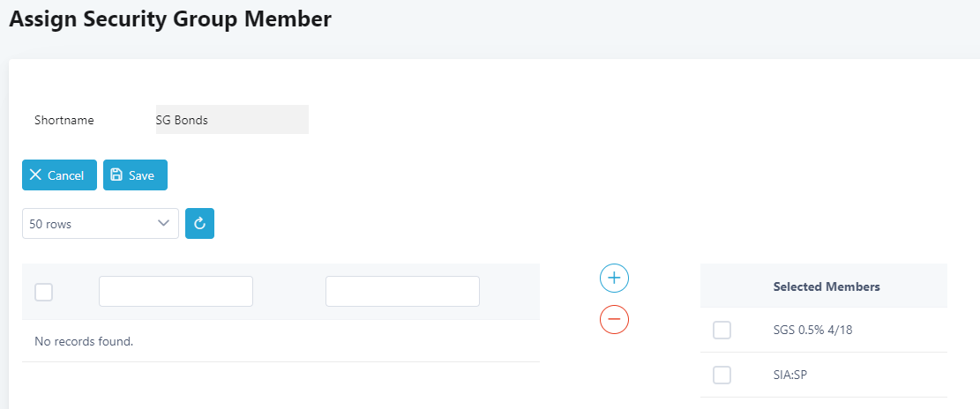This screenshot has height=409, width=980.
Task: Click the Selected Members column header
Action: [826, 286]
